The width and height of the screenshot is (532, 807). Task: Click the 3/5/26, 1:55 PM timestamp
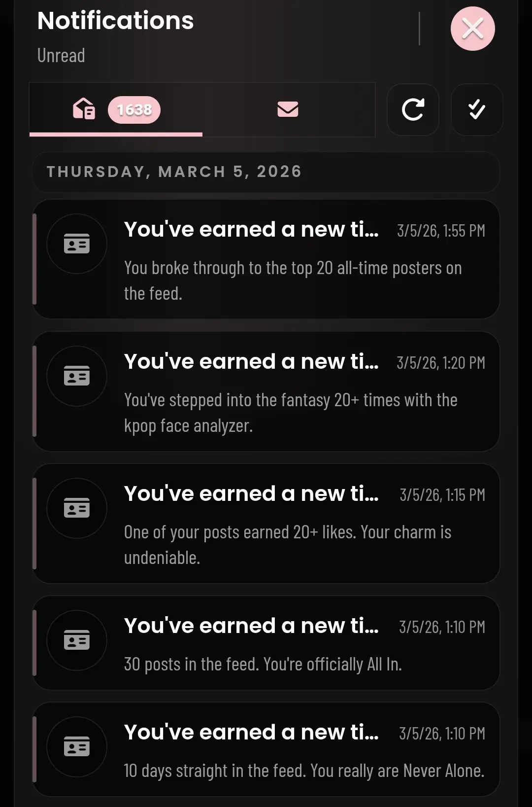pyautogui.click(x=441, y=231)
